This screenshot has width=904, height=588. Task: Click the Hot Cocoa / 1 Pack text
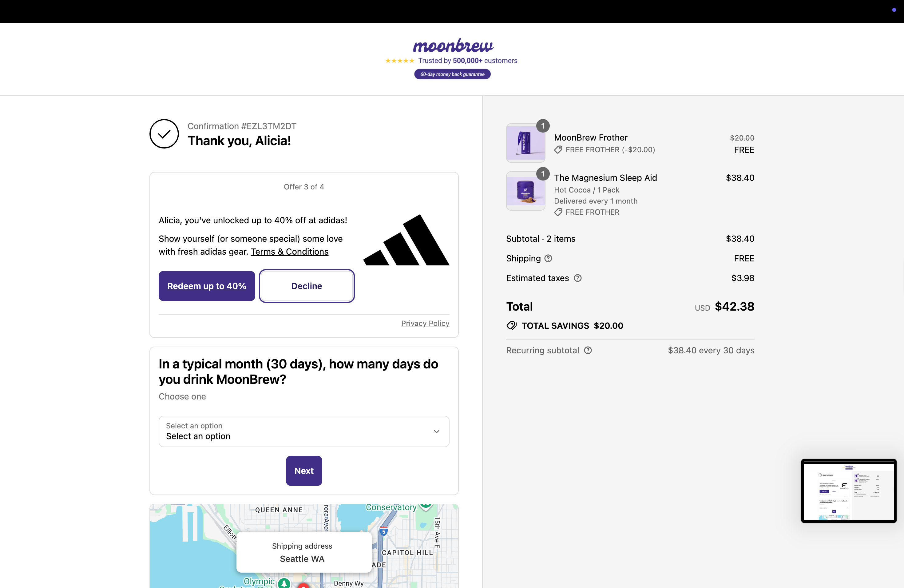coord(586,190)
